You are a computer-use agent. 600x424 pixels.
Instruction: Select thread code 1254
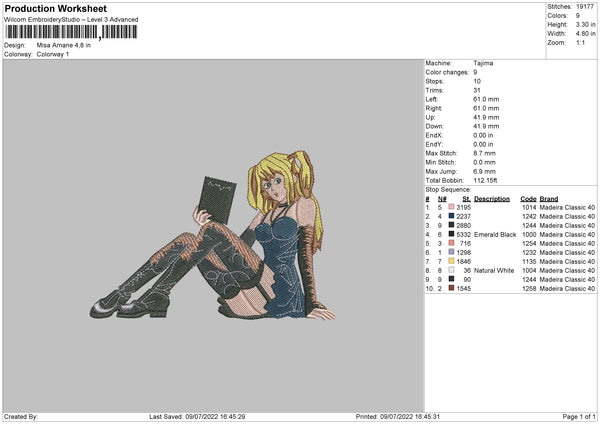click(529, 243)
